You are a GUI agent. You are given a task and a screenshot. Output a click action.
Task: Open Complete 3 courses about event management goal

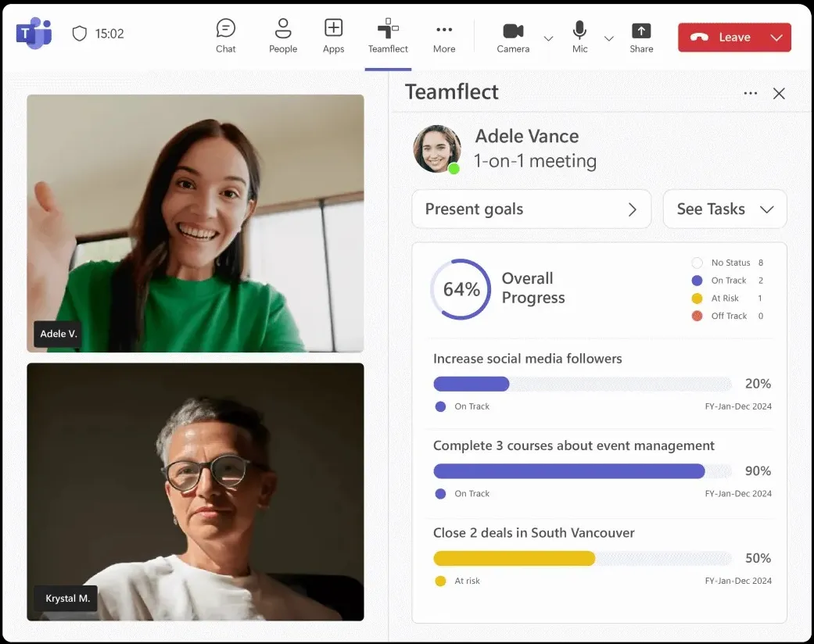[x=574, y=445]
